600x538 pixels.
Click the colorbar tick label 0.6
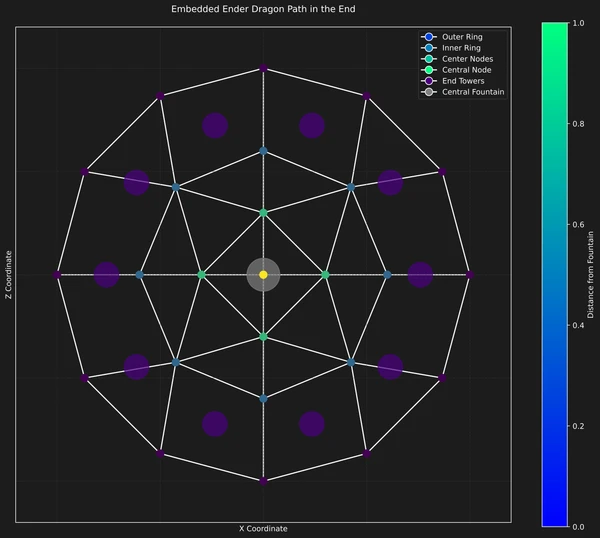pos(578,225)
